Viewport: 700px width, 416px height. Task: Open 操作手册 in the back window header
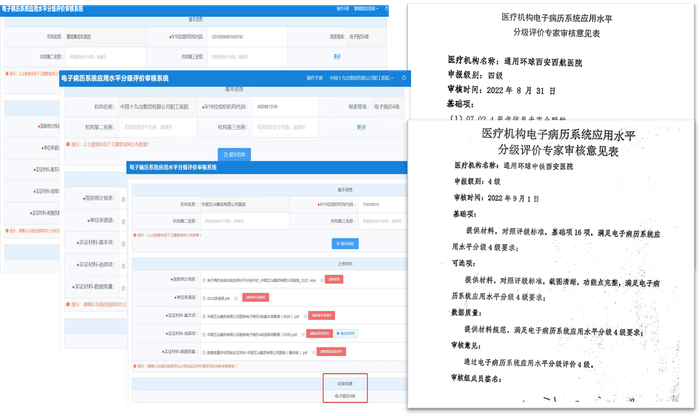pyautogui.click(x=342, y=8)
